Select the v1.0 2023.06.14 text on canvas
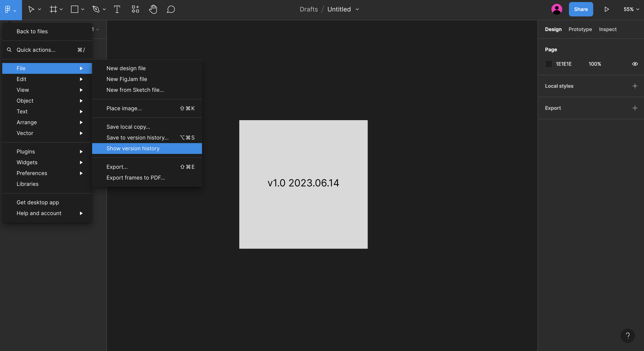 tap(303, 183)
